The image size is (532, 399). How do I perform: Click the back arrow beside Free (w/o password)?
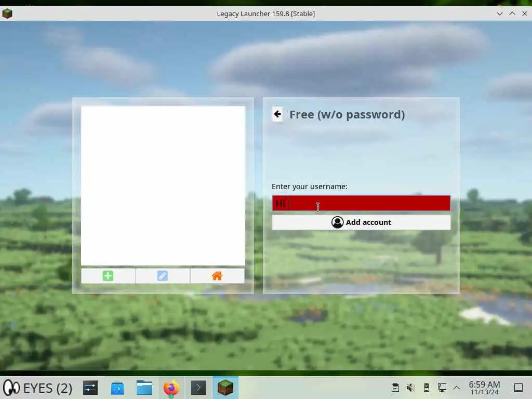pos(277,114)
